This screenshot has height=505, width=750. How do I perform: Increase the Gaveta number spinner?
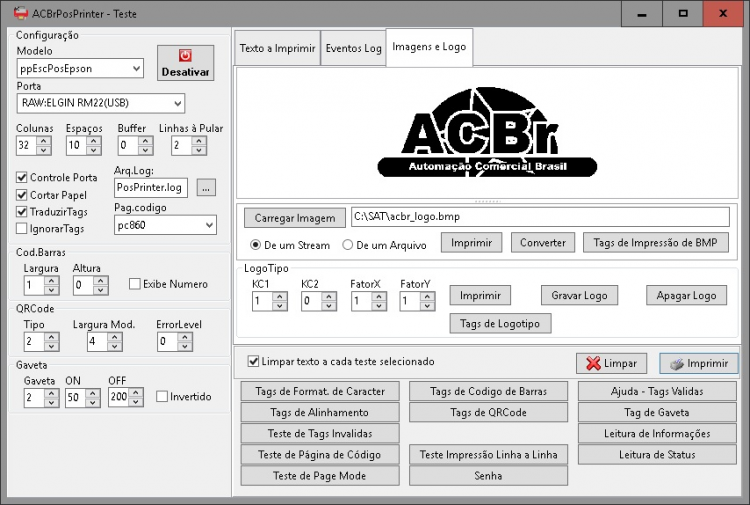pos(52,394)
